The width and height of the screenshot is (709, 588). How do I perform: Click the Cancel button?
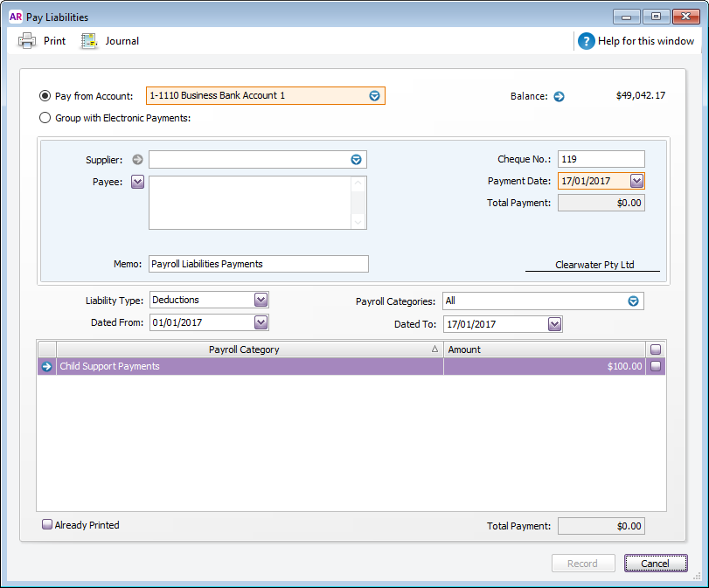[x=656, y=564]
